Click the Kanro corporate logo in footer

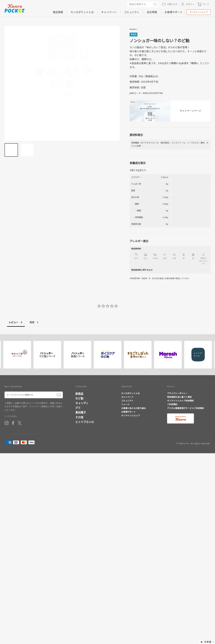181,418
